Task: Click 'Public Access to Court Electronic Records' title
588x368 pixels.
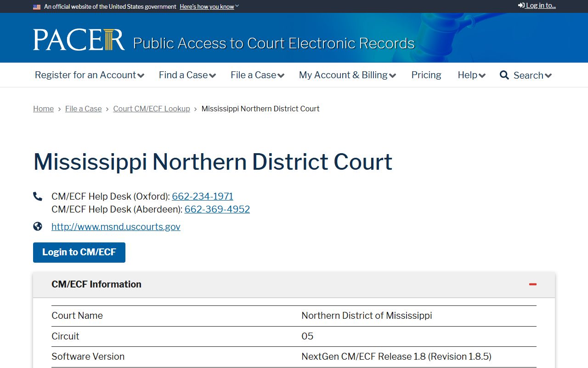Action: point(274,43)
